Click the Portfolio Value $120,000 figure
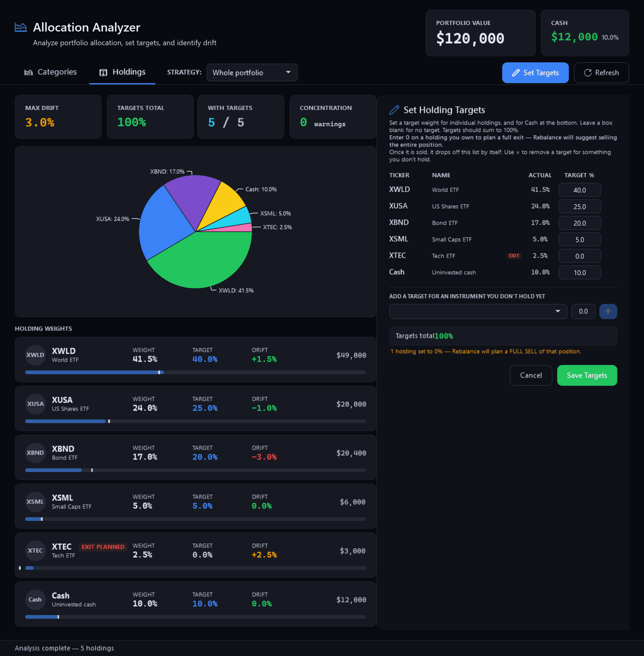Image resolution: width=644 pixels, height=656 pixels. (470, 38)
